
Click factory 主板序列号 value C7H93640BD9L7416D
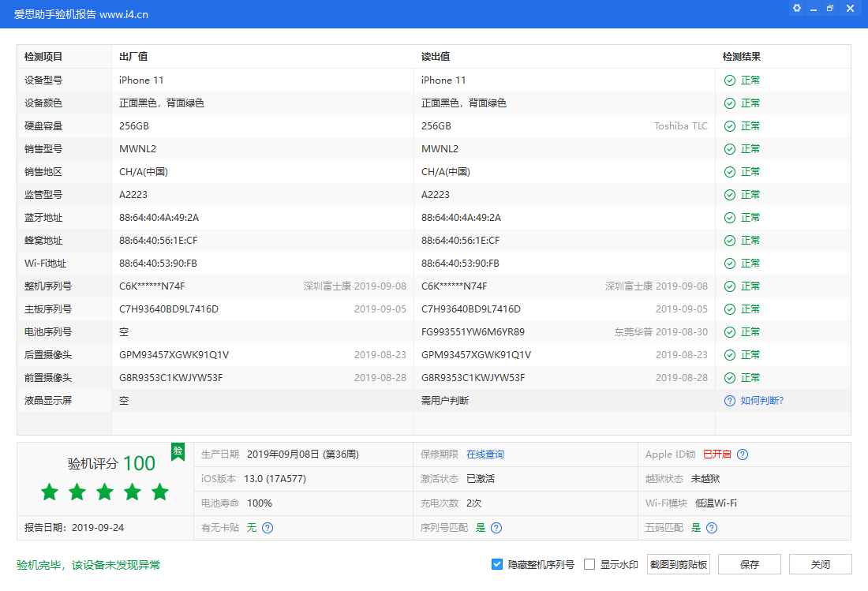[x=169, y=309]
